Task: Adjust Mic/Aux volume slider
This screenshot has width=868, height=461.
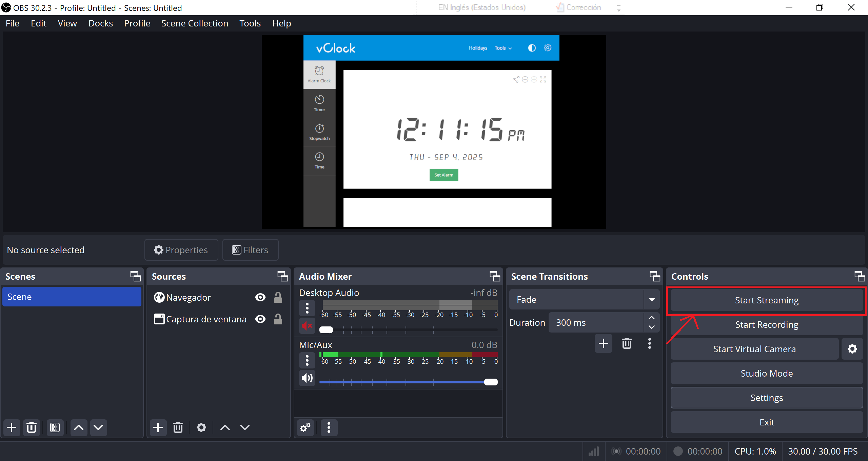Action: coord(409,382)
